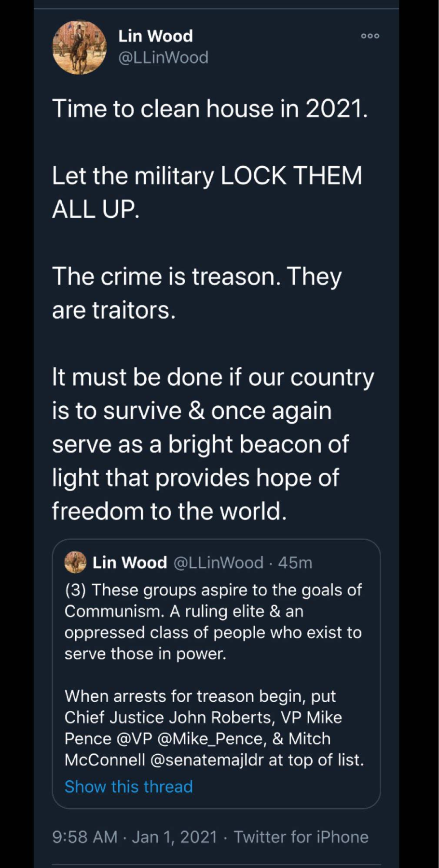This screenshot has height=868, width=439.
Task: Tap Lin Wood's large profile avatar
Action: [x=79, y=47]
